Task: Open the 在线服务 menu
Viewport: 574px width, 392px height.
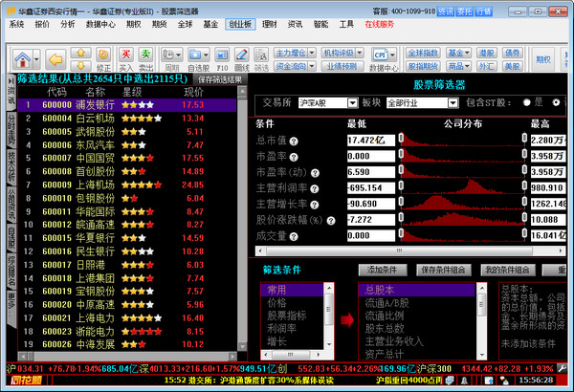Action: click(379, 24)
